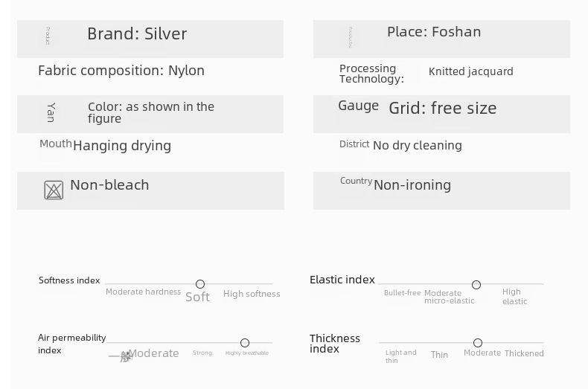This screenshot has height=389, width=588.
Task: Click the Grid: free size text
Action: pyautogui.click(x=443, y=109)
